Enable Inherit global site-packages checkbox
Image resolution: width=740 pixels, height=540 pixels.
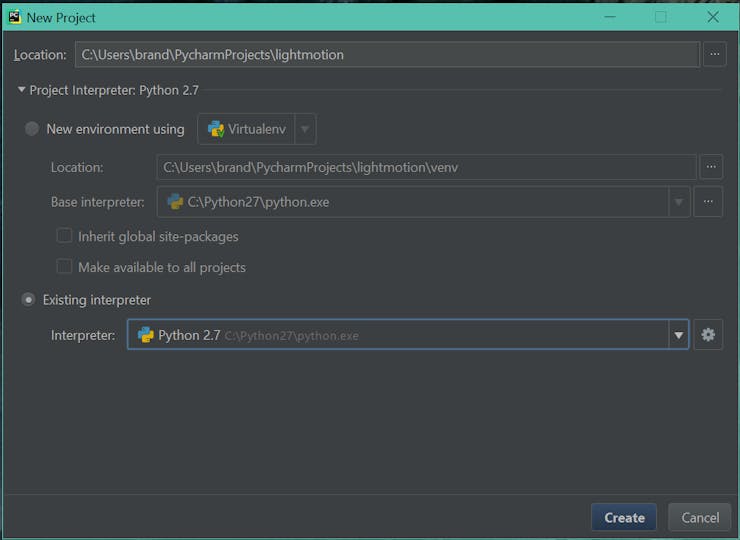[64, 236]
